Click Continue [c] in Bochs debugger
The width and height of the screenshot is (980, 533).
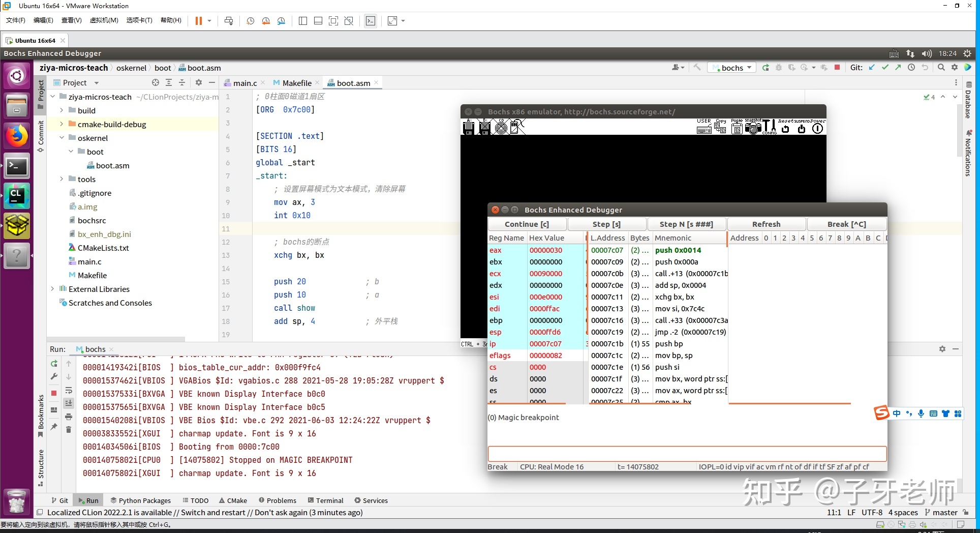pos(527,224)
